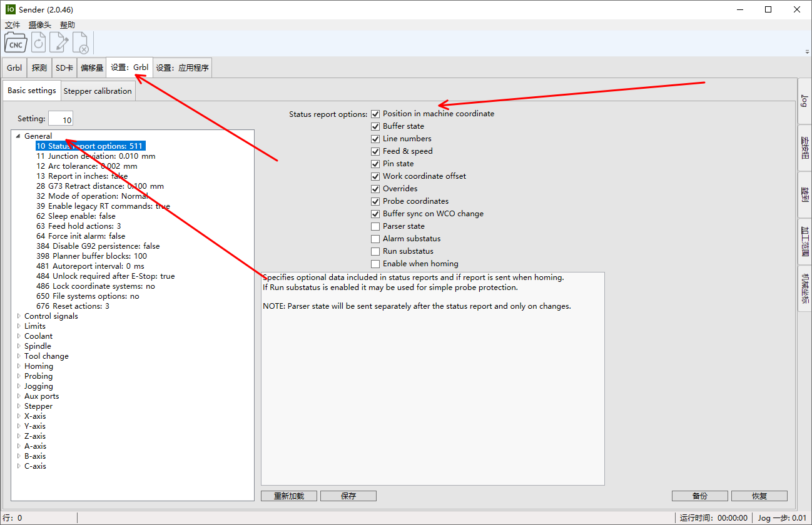Toggle the Enable when homing checkbox

[x=375, y=264]
